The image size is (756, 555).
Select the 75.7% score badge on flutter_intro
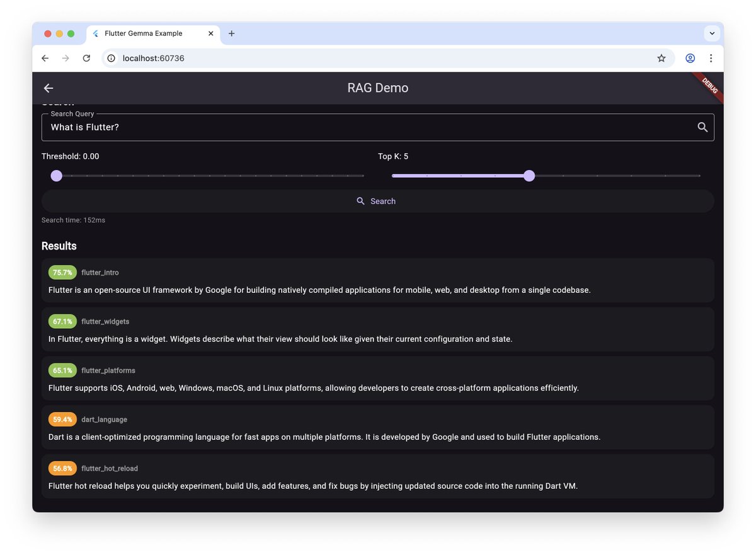click(x=62, y=272)
